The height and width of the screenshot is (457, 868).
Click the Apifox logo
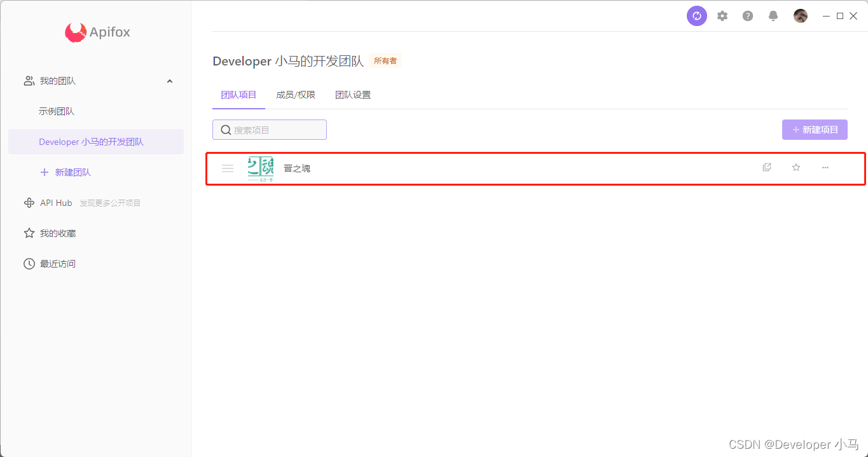pos(97,32)
